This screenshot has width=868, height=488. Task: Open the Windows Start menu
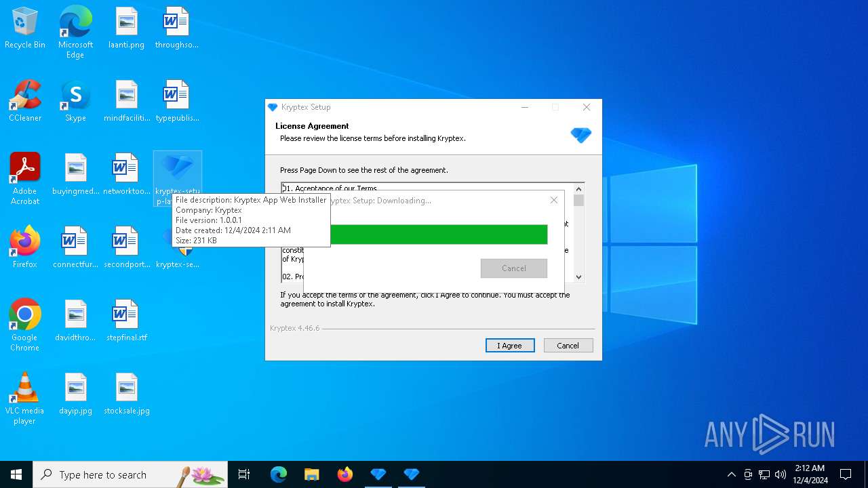pyautogui.click(x=16, y=474)
